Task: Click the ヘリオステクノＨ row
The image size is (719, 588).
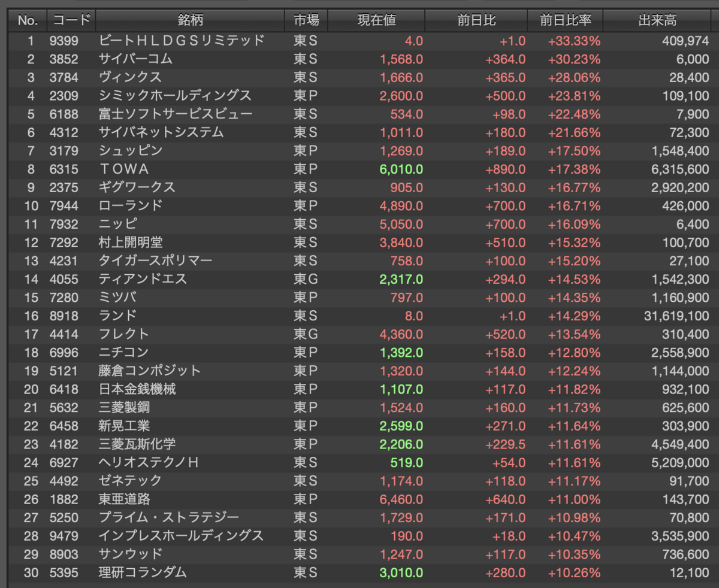Action: 359,462
